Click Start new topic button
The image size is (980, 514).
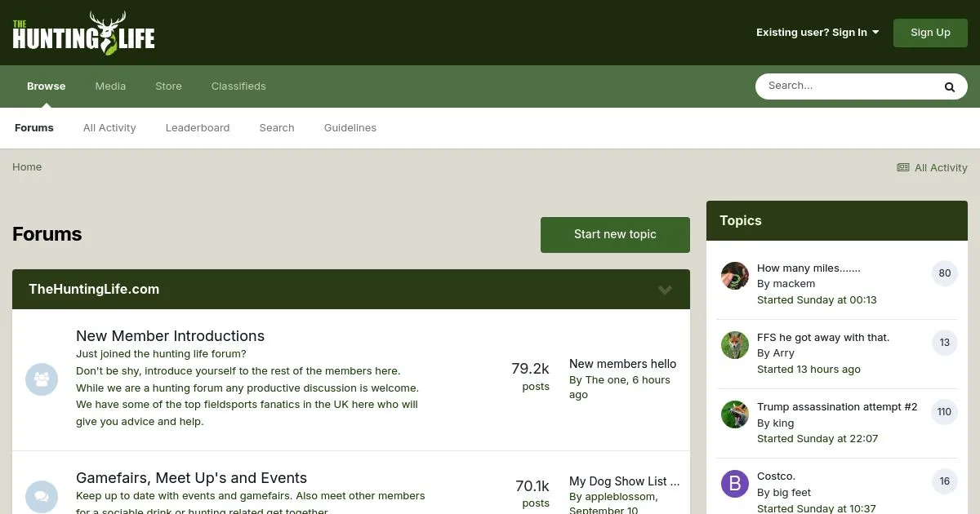point(615,235)
